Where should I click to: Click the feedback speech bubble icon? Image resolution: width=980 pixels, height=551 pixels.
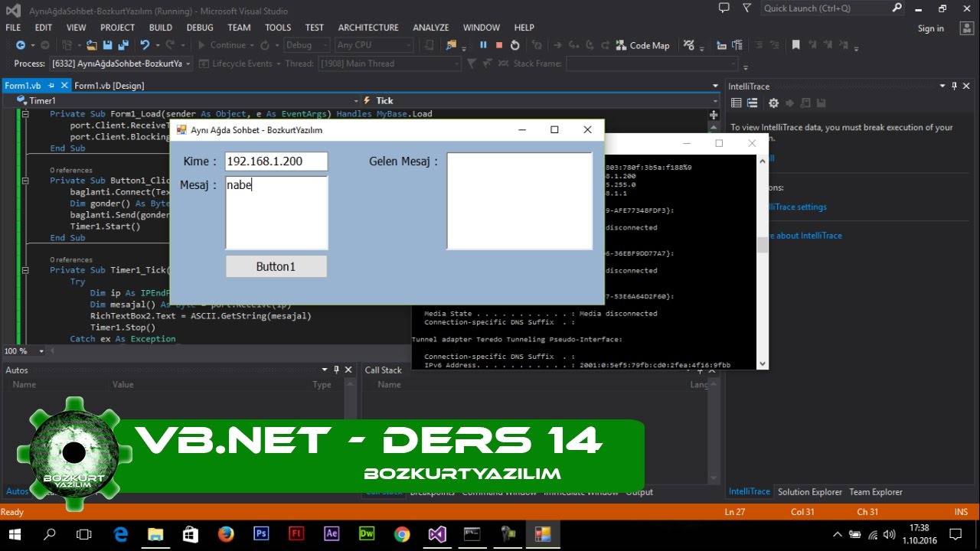724,8
